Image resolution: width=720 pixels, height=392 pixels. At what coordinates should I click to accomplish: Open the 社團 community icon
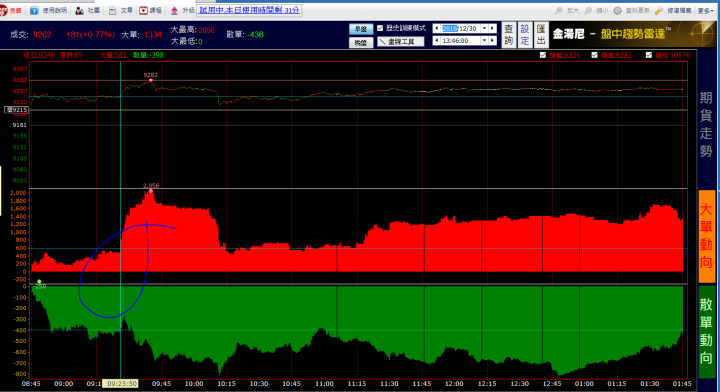[x=79, y=10]
